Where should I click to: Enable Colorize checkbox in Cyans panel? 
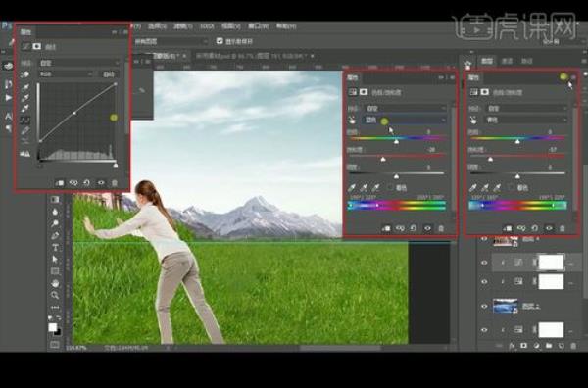click(x=512, y=187)
